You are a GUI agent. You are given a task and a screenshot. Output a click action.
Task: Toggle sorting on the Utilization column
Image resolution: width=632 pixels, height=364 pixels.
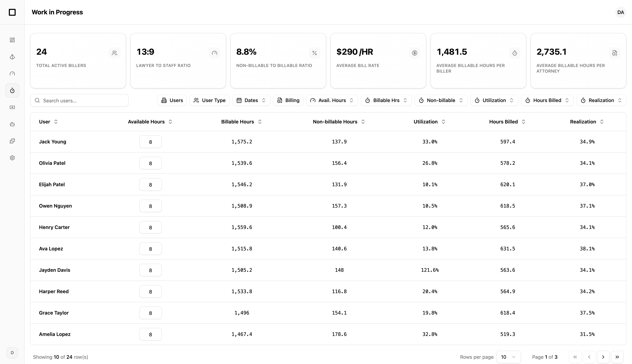(x=443, y=122)
